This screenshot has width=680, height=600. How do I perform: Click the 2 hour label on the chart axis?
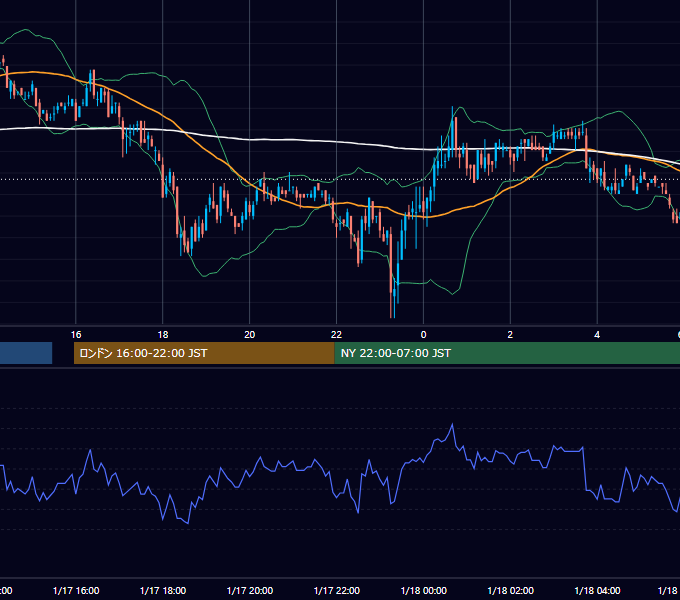(x=510, y=335)
